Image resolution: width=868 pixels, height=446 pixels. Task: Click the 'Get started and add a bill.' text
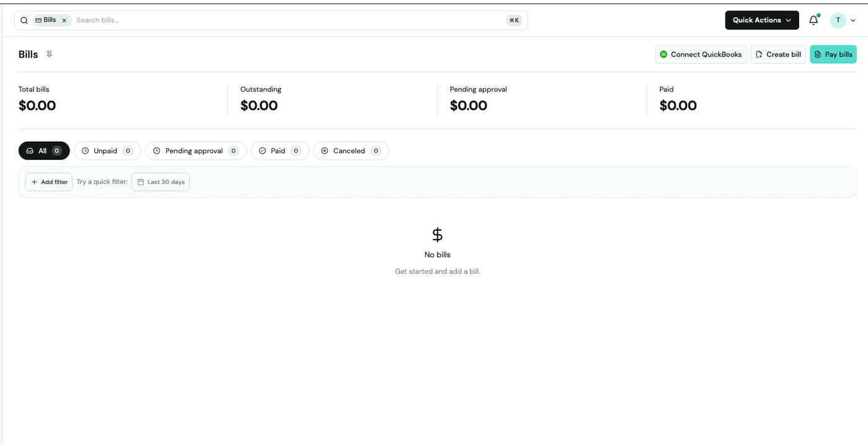click(438, 271)
